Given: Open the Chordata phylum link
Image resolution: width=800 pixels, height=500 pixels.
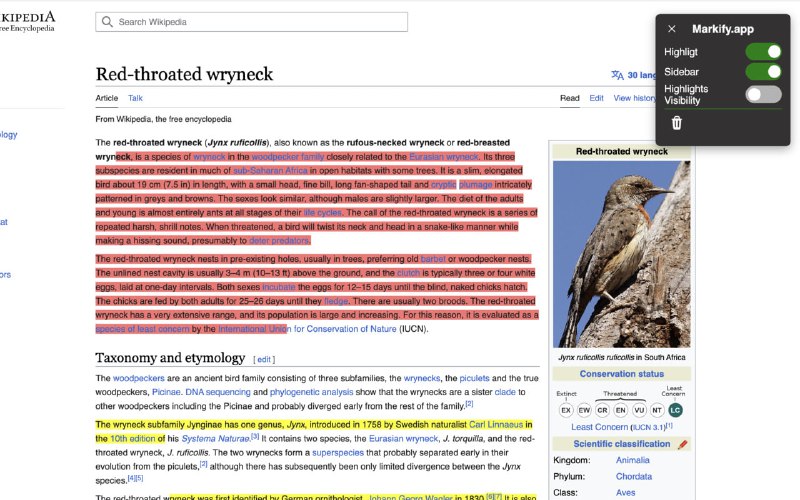Looking at the screenshot, I should point(633,476).
